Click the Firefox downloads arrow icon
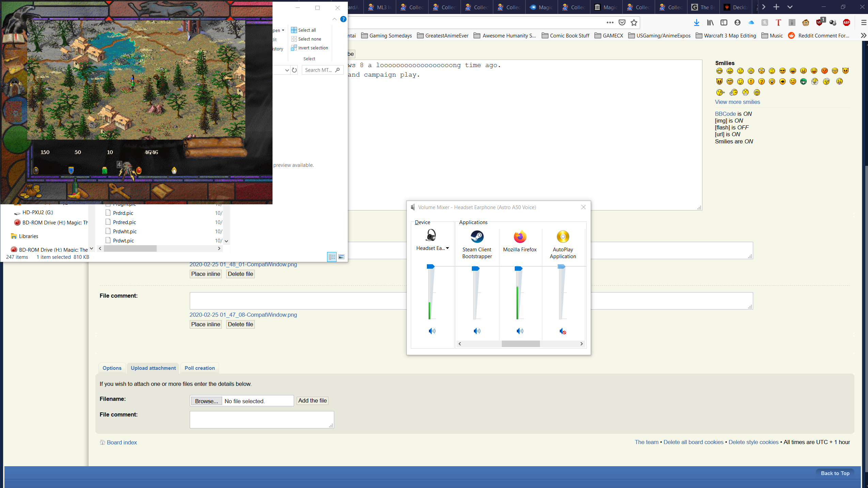 (696, 22)
